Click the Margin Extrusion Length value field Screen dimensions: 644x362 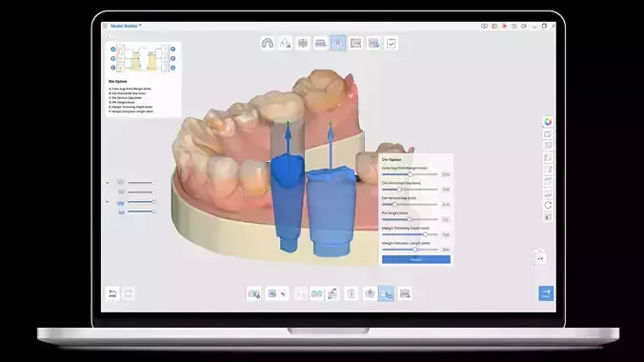(x=446, y=250)
